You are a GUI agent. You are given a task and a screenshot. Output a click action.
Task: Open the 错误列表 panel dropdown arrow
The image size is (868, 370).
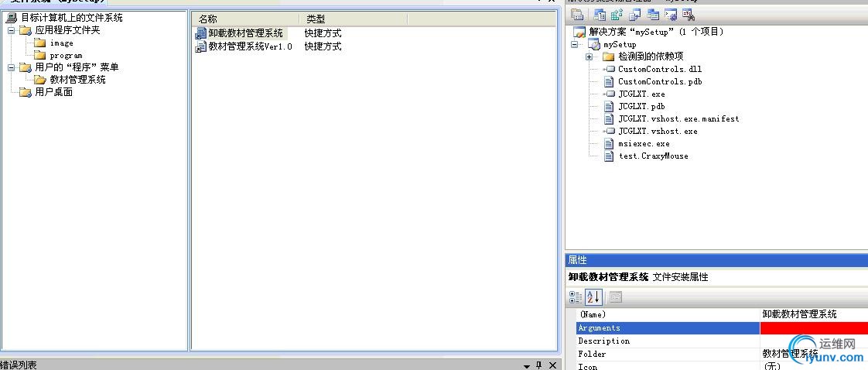[526, 366]
